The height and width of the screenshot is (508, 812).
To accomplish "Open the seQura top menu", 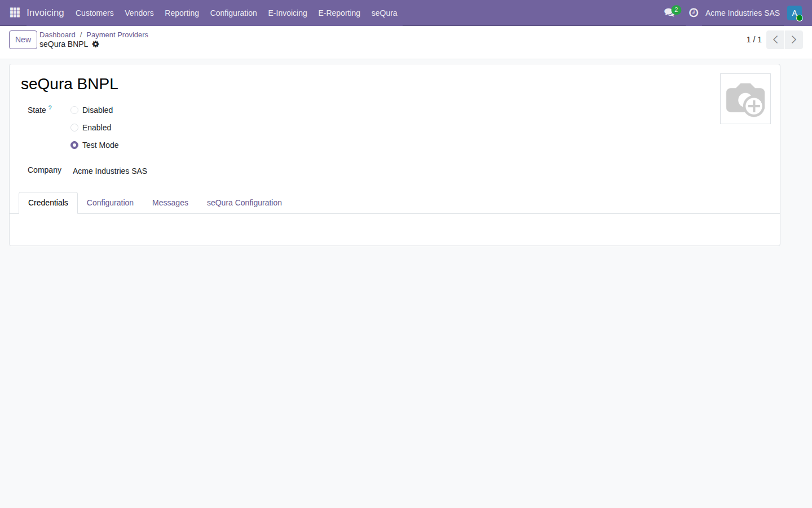I will click(384, 13).
